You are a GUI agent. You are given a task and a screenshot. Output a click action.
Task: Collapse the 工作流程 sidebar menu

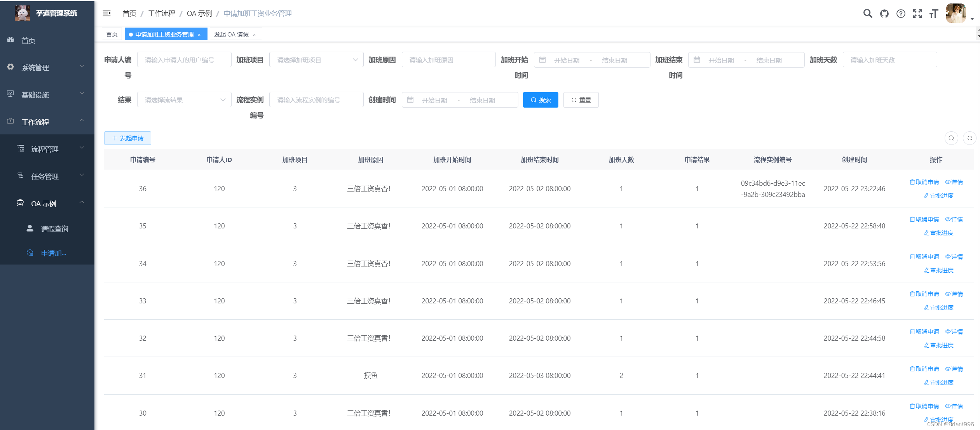click(47, 122)
